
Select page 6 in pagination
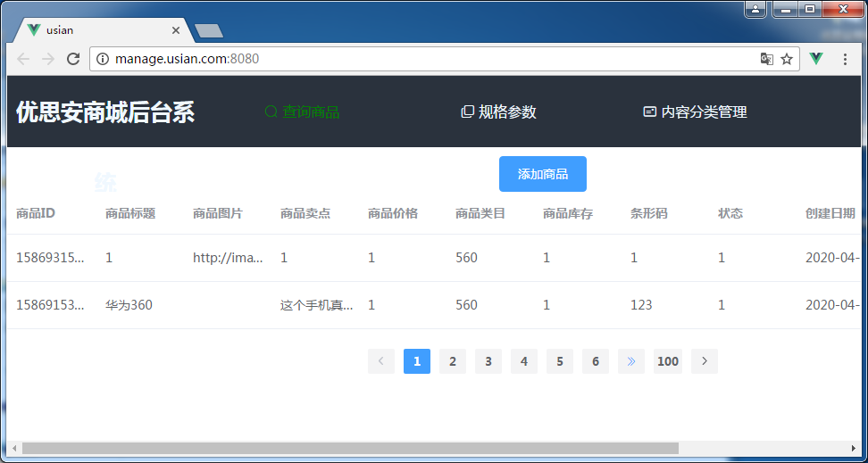point(596,361)
